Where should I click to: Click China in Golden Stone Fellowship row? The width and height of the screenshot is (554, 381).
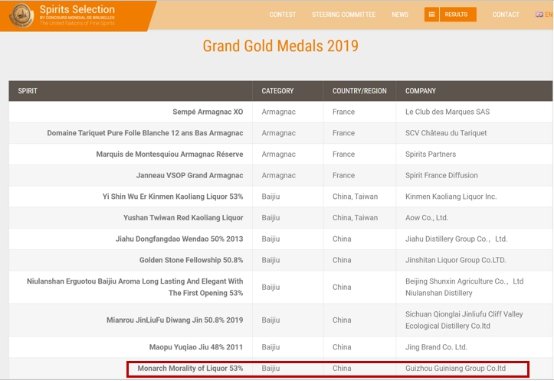pyautogui.click(x=342, y=260)
